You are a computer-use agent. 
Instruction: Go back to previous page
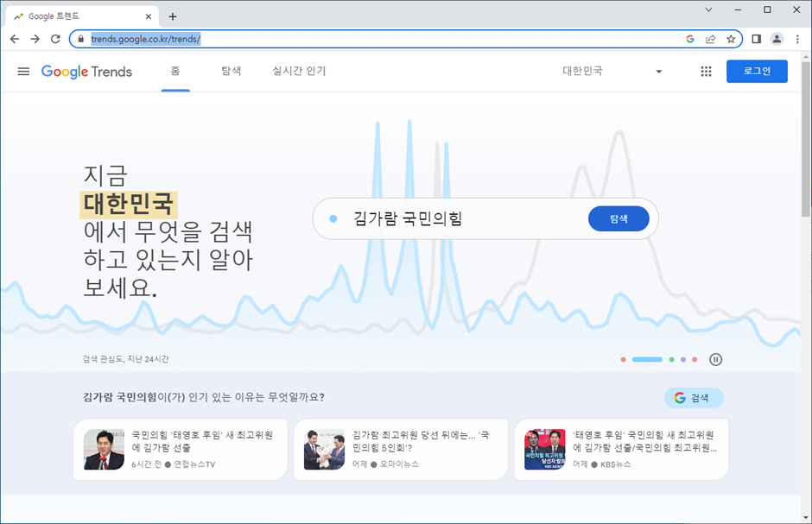click(x=15, y=39)
